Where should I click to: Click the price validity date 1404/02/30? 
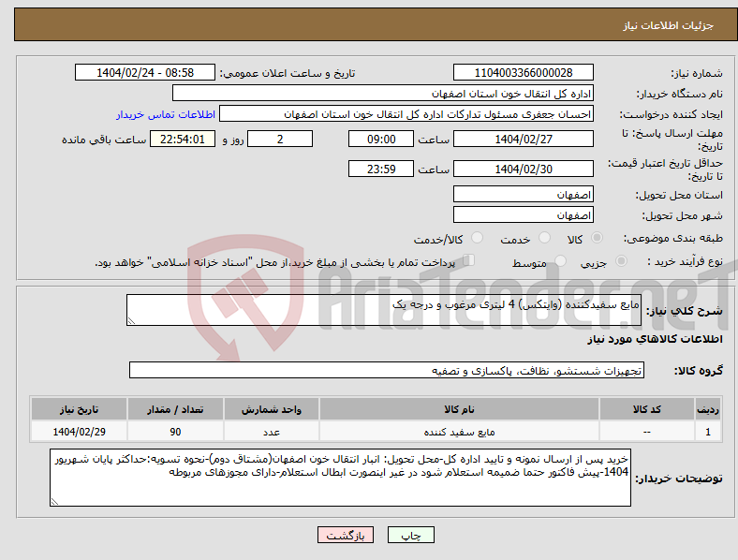point(523,169)
